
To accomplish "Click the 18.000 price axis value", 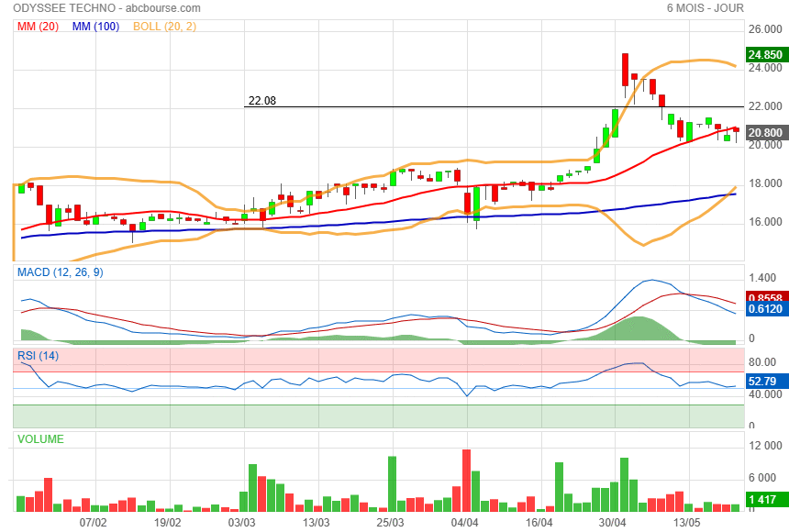I will pyautogui.click(x=765, y=183).
